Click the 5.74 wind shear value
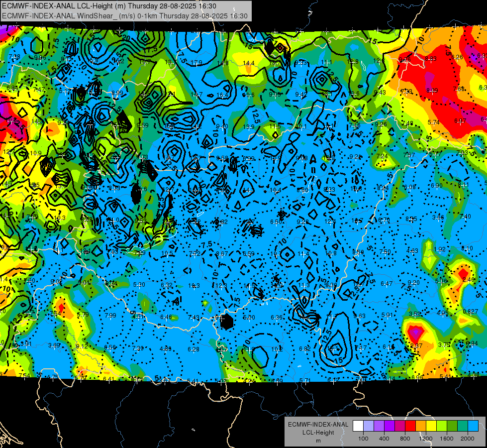The width and height of the screenshot is (487, 448). (x=434, y=122)
